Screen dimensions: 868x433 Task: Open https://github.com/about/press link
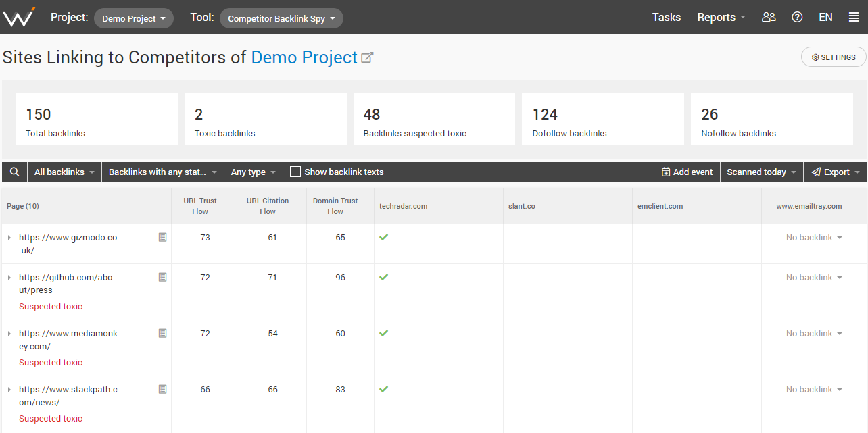coord(66,284)
